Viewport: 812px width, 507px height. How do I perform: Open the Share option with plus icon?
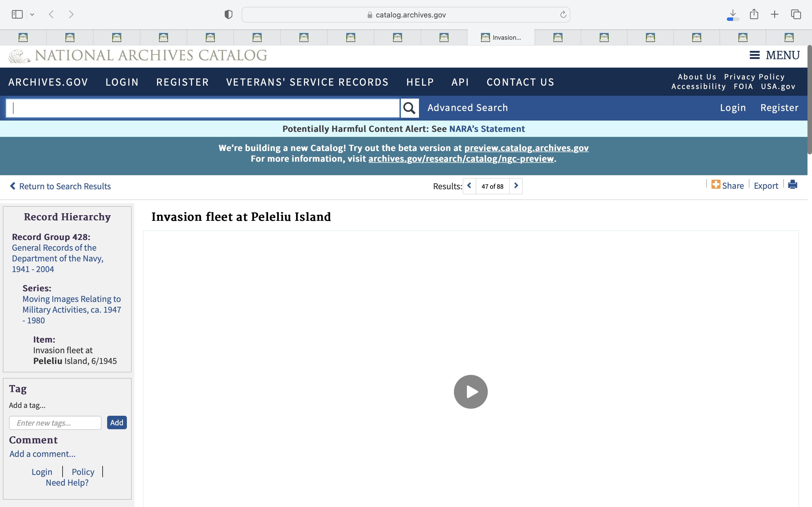(727, 185)
